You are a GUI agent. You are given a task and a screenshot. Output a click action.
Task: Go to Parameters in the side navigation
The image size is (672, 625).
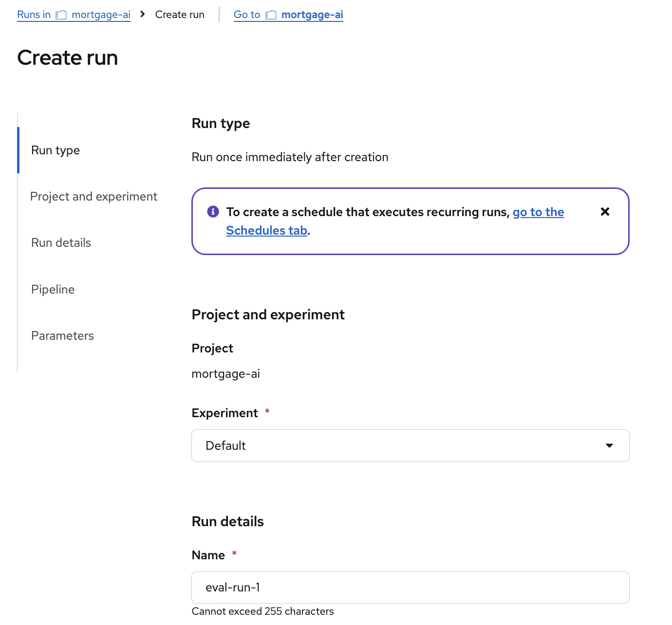(62, 336)
